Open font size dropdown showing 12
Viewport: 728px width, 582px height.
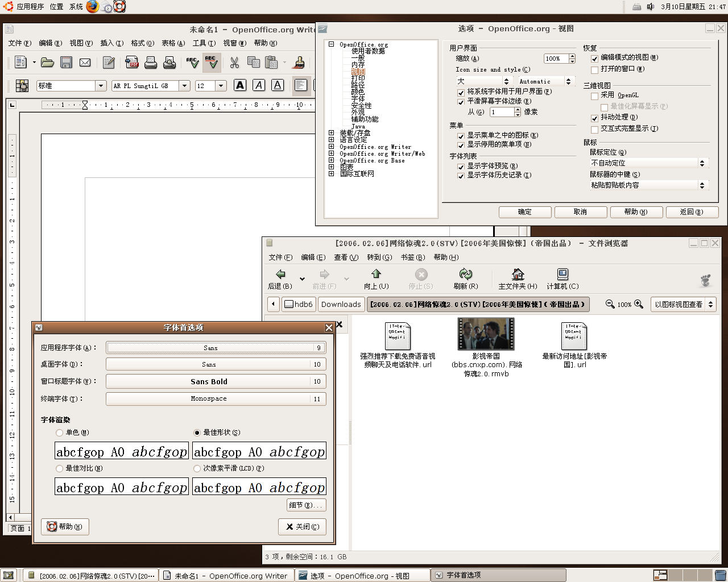coord(221,86)
